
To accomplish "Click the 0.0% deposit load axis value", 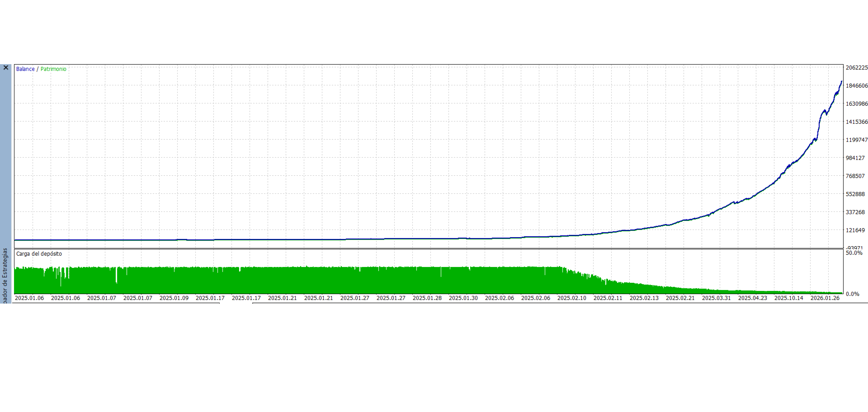I will pos(853,294).
